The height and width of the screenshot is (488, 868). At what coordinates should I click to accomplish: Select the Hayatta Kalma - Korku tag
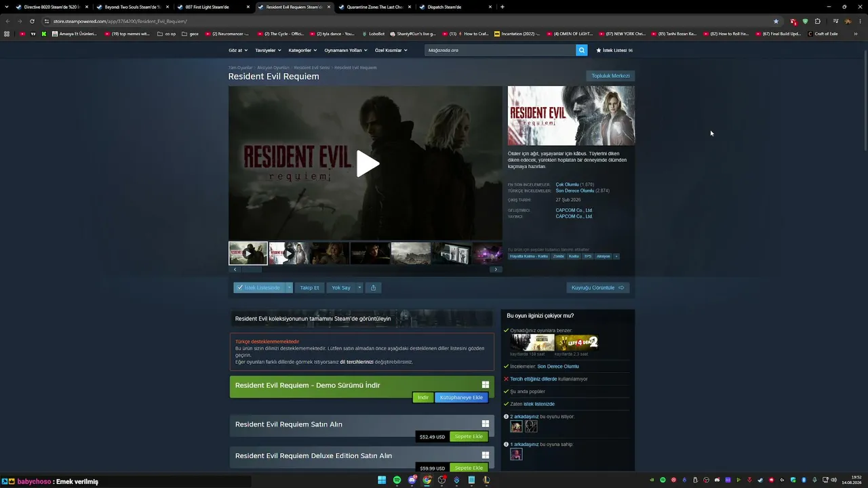click(x=529, y=256)
